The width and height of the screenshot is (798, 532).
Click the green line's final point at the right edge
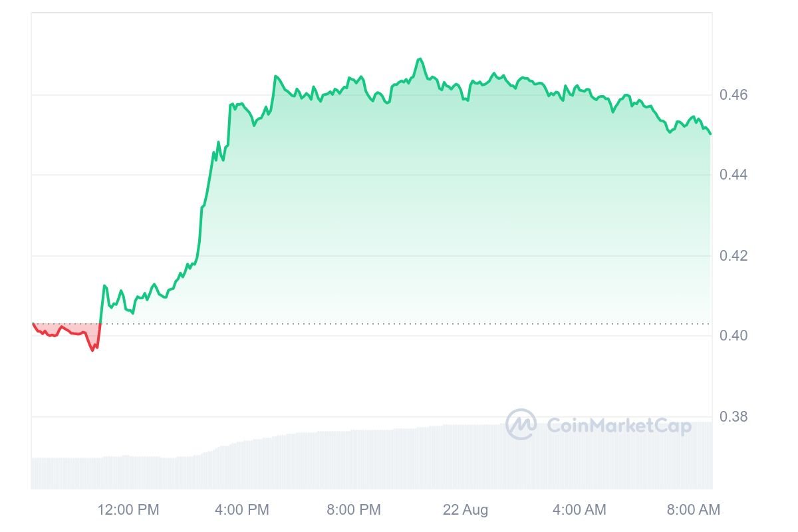tap(710, 134)
